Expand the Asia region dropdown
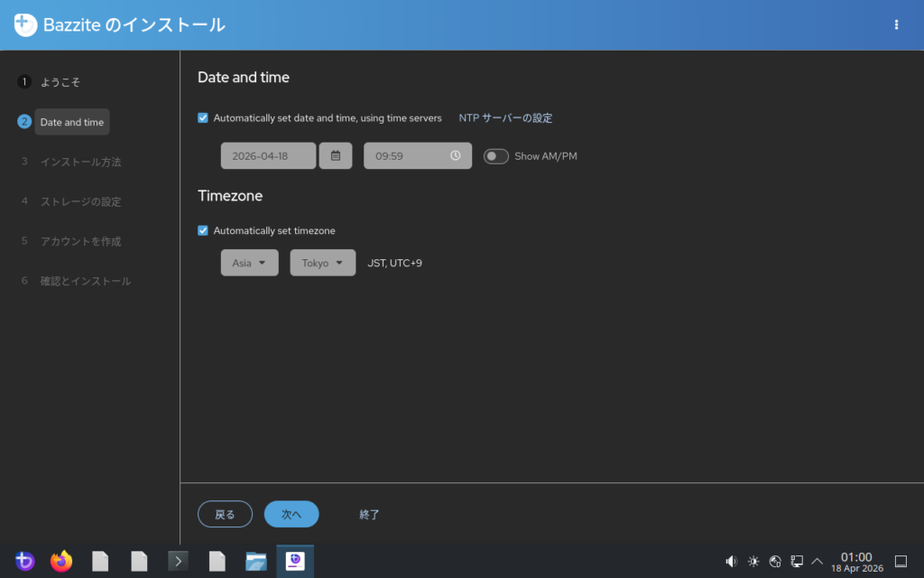The height and width of the screenshot is (578, 924). point(249,263)
